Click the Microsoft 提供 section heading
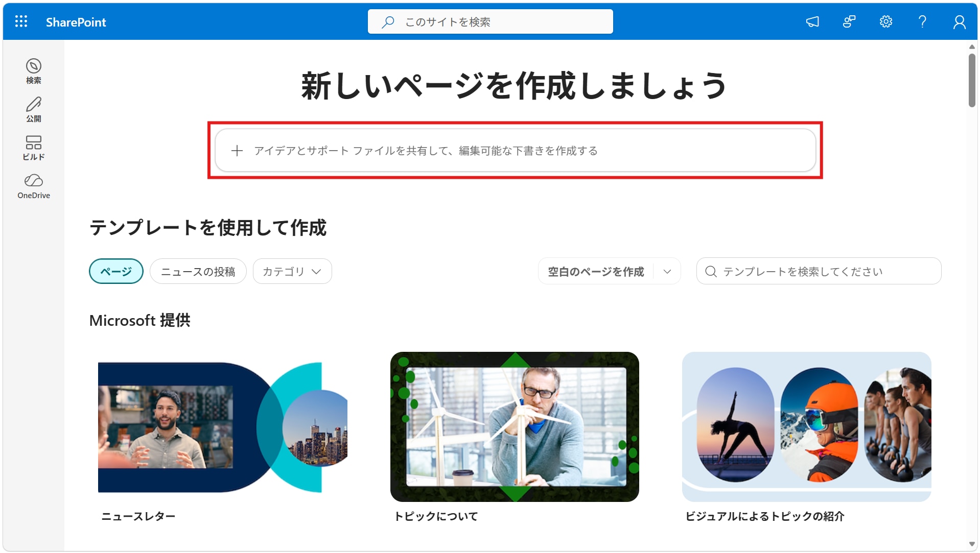The image size is (980, 553). pos(139,320)
